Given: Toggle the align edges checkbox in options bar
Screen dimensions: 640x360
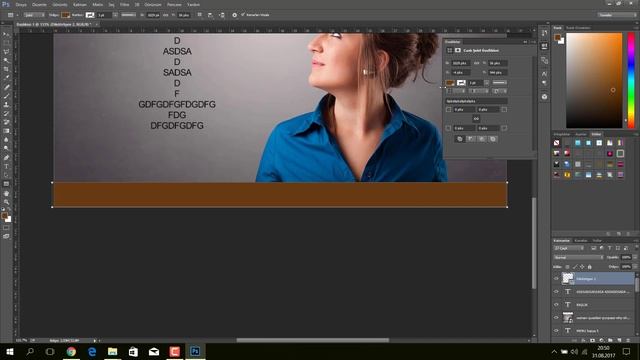Looking at the screenshot, I should 243,15.
